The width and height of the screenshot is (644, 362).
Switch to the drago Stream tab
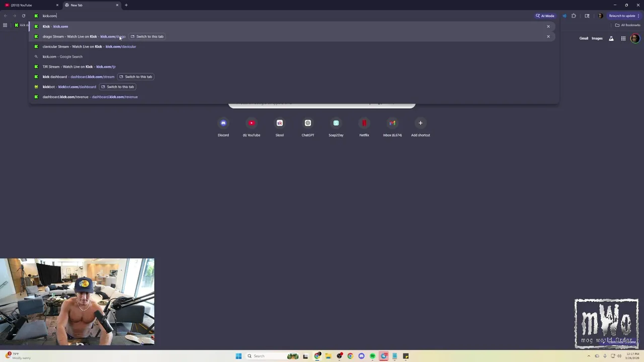point(147,36)
